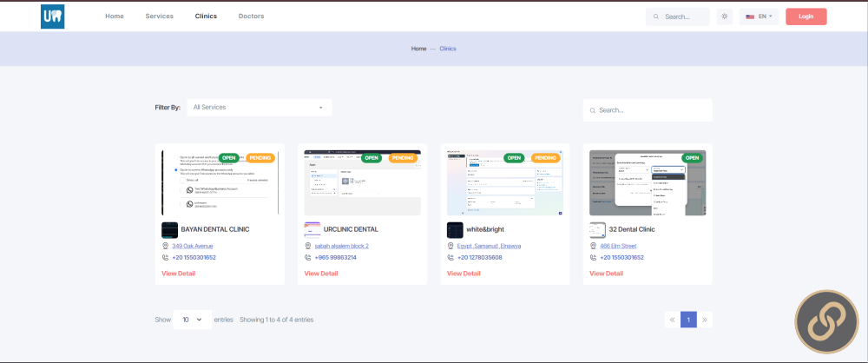This screenshot has height=363, width=868.
Task: Click the tooth logo in the header
Action: click(53, 16)
